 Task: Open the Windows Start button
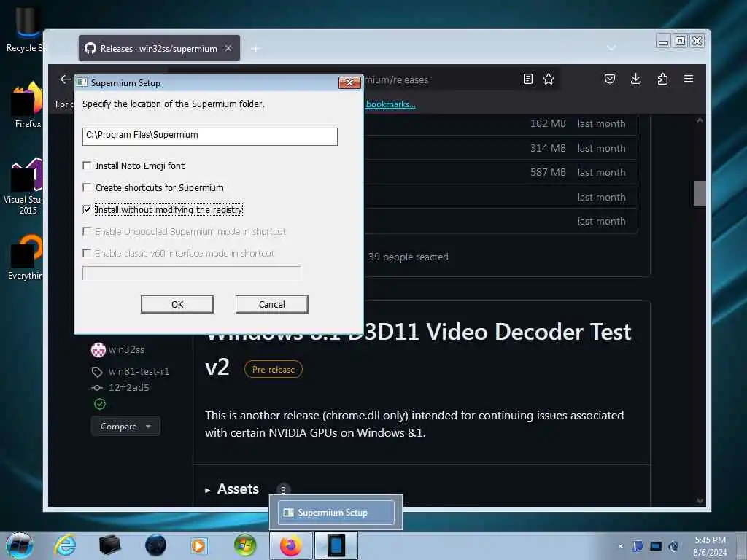point(19,545)
